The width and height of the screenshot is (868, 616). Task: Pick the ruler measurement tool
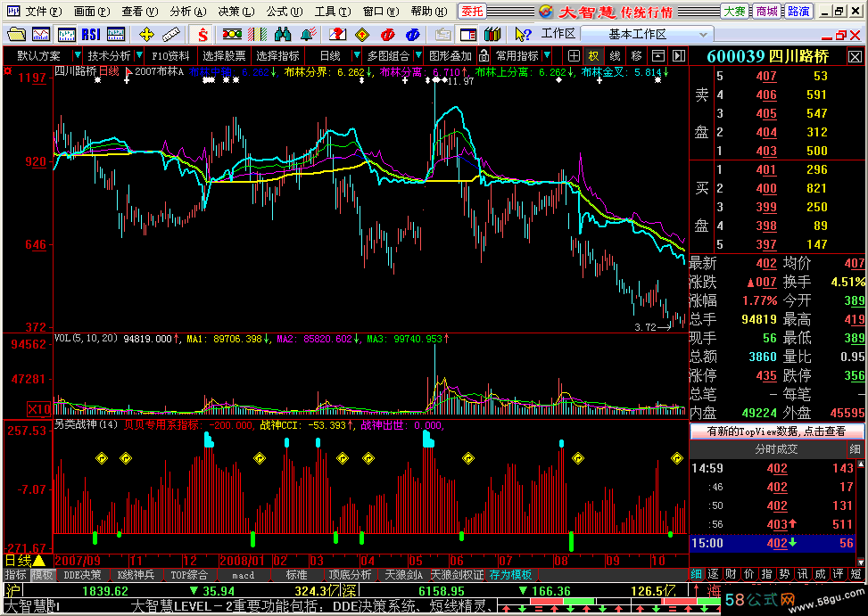click(171, 34)
